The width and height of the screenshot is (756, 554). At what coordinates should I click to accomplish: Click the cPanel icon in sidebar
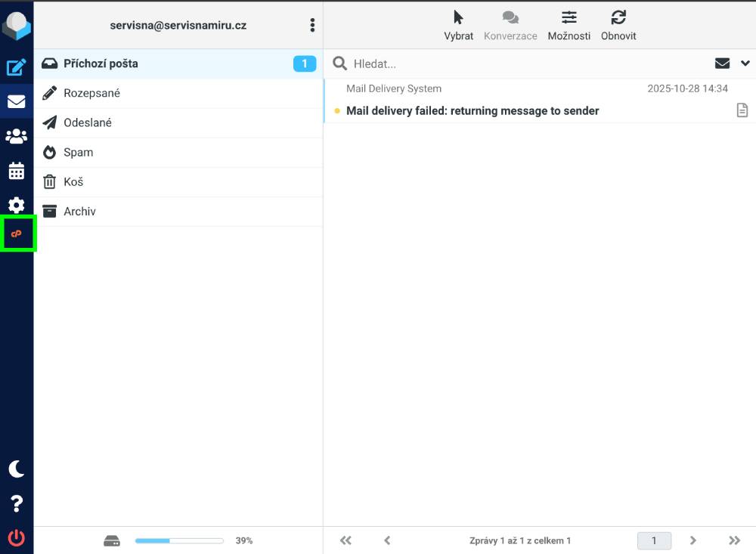tap(17, 234)
